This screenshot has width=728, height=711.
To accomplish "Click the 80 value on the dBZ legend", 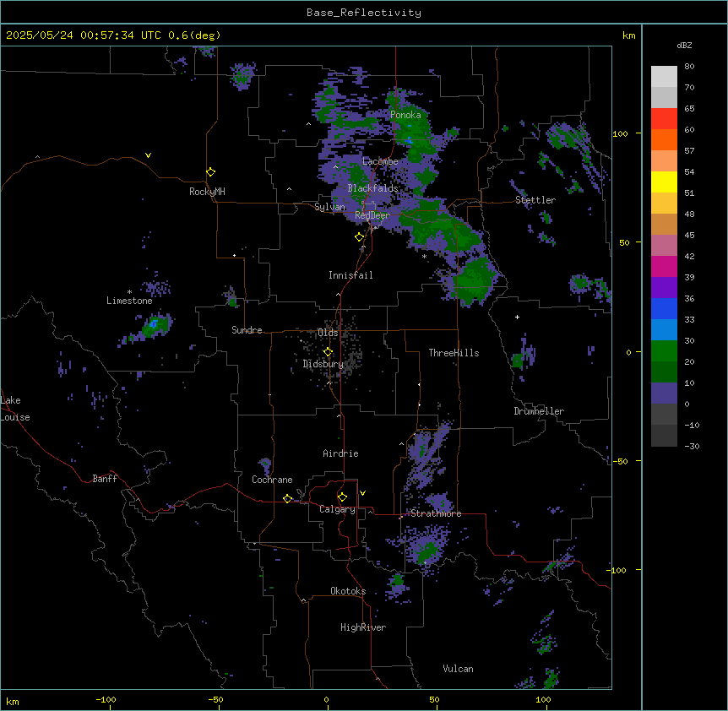I will point(689,67).
